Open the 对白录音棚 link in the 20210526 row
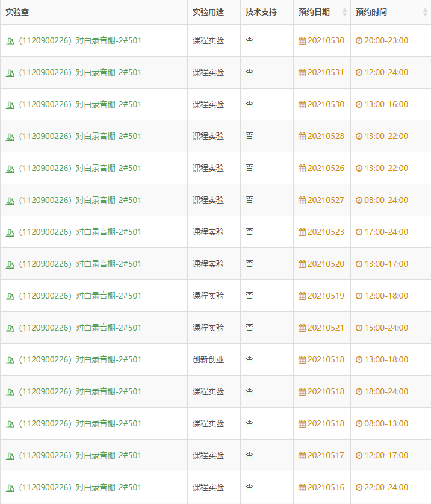This screenshot has height=504, width=431. [80, 168]
